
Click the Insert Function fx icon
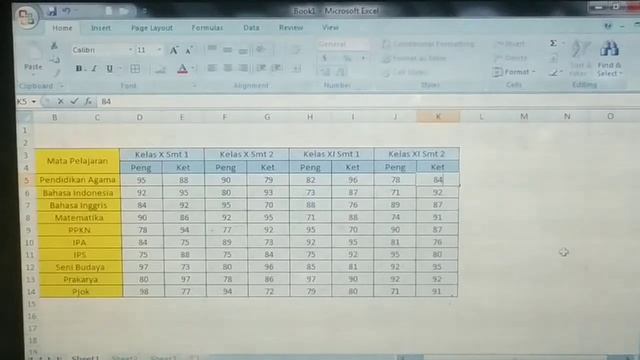(x=88, y=101)
